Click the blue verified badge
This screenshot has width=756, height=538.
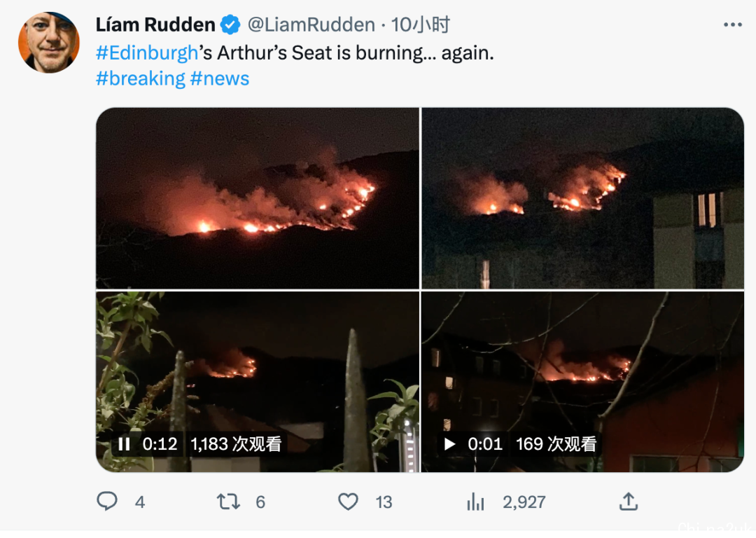point(230,25)
